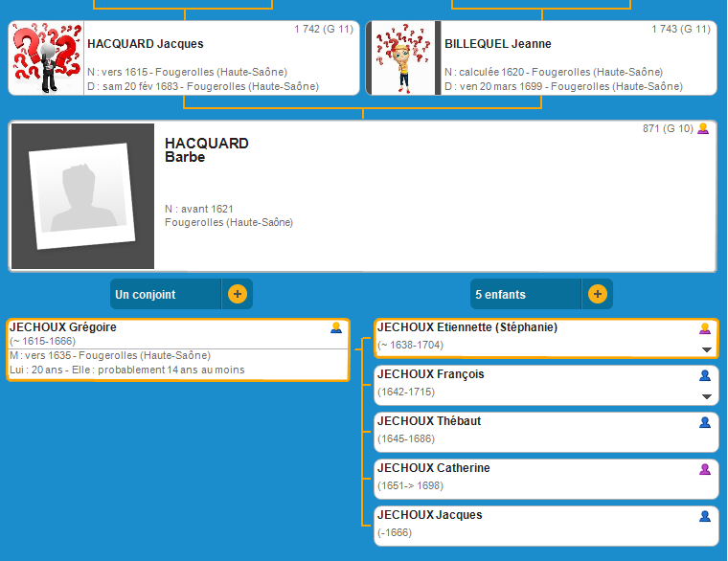Expand JECHOUX Etiennette's card with arrow
The height and width of the screenshot is (561, 728).
[x=707, y=350]
